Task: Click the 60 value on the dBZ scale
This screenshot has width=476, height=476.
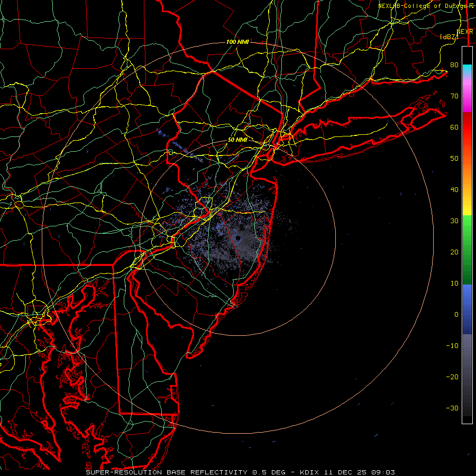Action: (x=454, y=127)
